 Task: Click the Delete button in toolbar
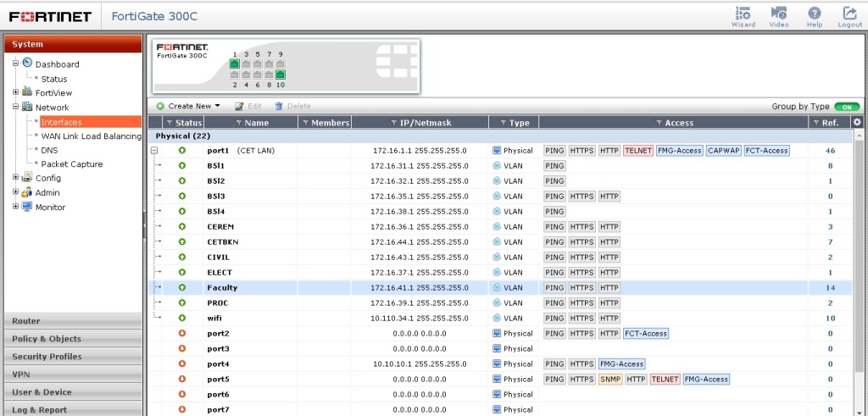[292, 106]
